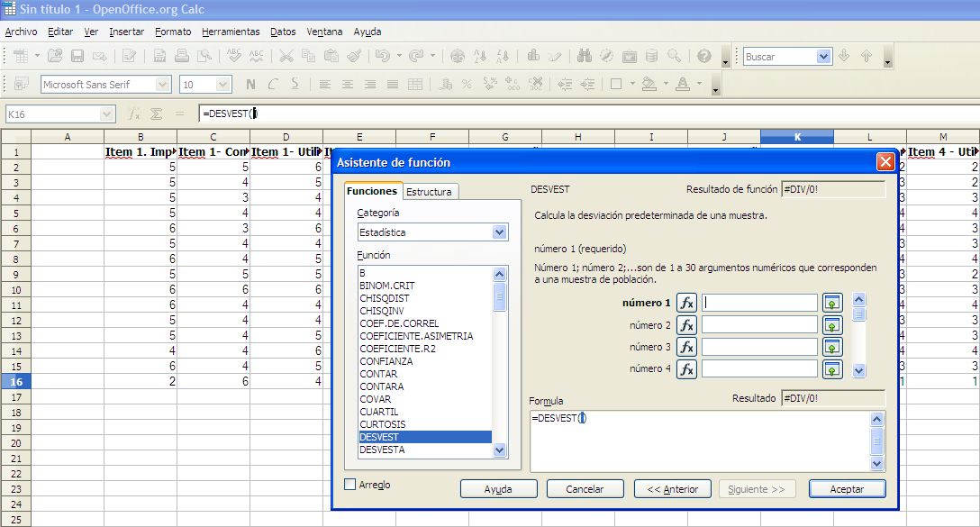Open the font size dropdown showing 10
Screen dimensions: 980x527
click(x=223, y=85)
